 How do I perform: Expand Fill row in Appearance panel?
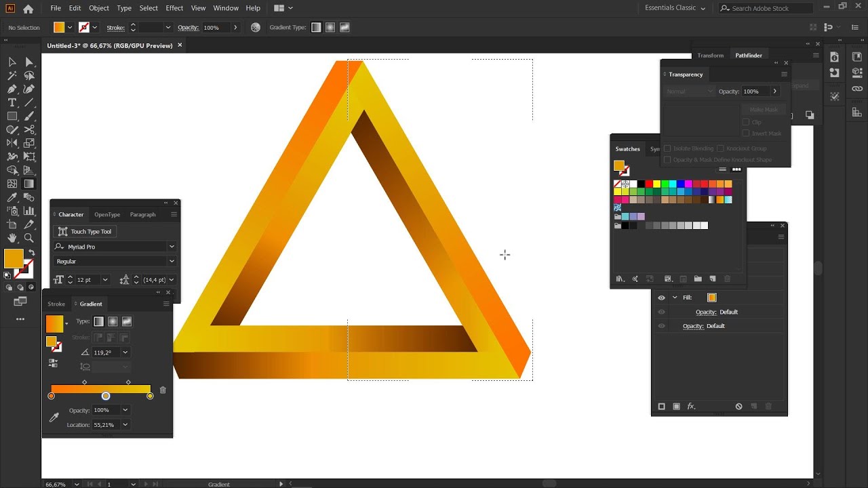click(675, 298)
